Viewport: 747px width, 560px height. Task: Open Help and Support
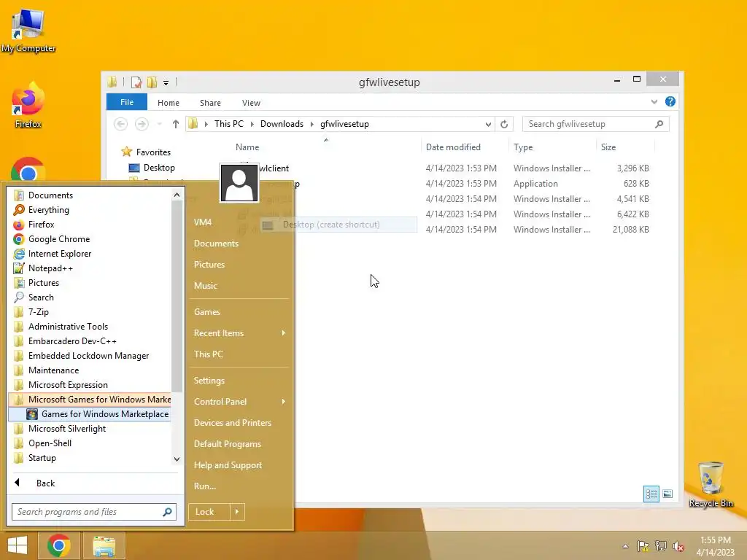239,465
